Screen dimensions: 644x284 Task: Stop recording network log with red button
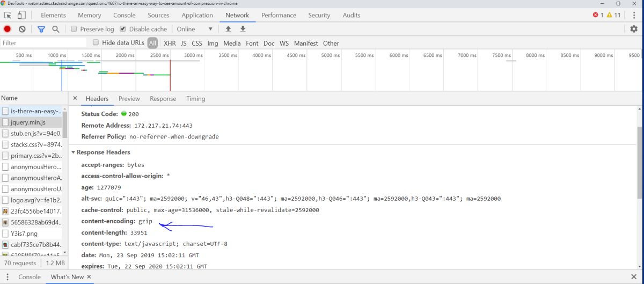point(8,29)
